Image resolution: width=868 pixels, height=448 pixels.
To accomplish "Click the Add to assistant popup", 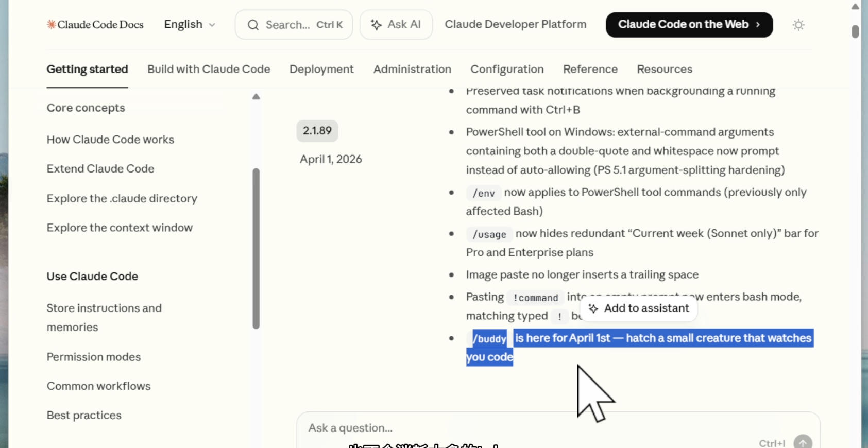I will [x=639, y=308].
